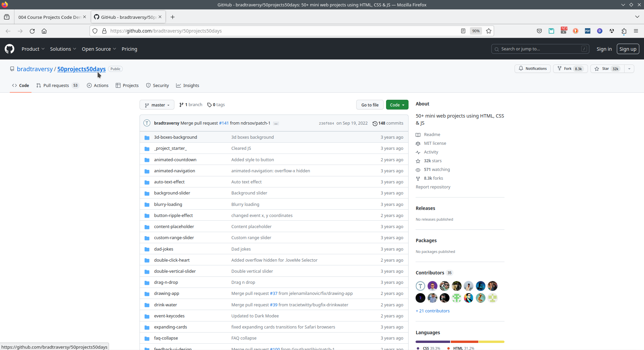Save page to Pocket

[x=539, y=31]
